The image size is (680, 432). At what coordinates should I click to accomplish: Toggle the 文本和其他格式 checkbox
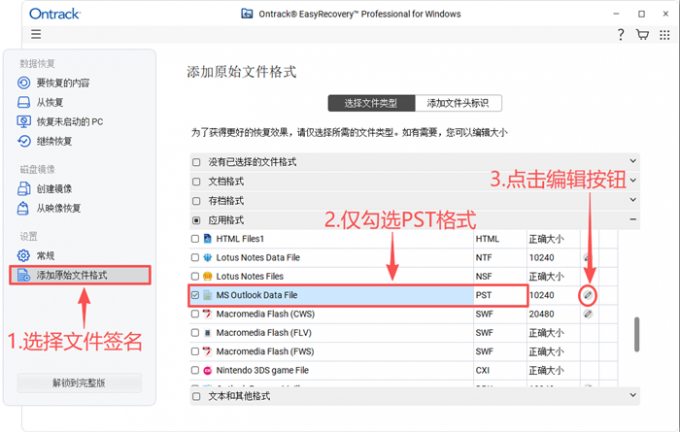click(x=196, y=396)
